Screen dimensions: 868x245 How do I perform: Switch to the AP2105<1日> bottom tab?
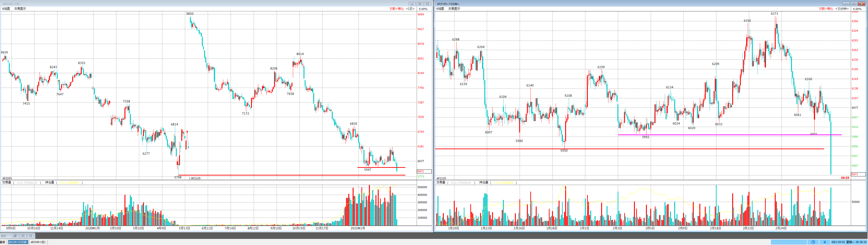(38, 242)
